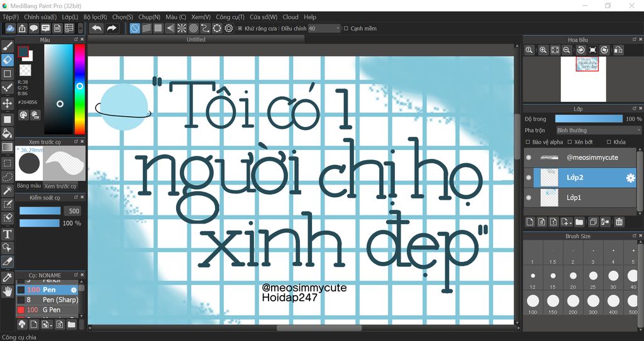Open the cloud save icon
This screenshot has height=341, width=644.
pos(10,28)
